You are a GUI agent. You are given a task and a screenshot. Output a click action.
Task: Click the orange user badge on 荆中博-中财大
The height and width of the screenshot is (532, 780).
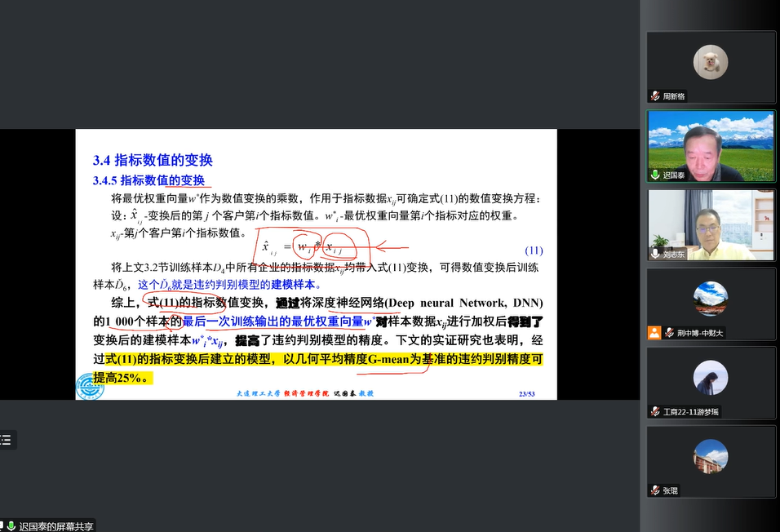click(x=654, y=333)
